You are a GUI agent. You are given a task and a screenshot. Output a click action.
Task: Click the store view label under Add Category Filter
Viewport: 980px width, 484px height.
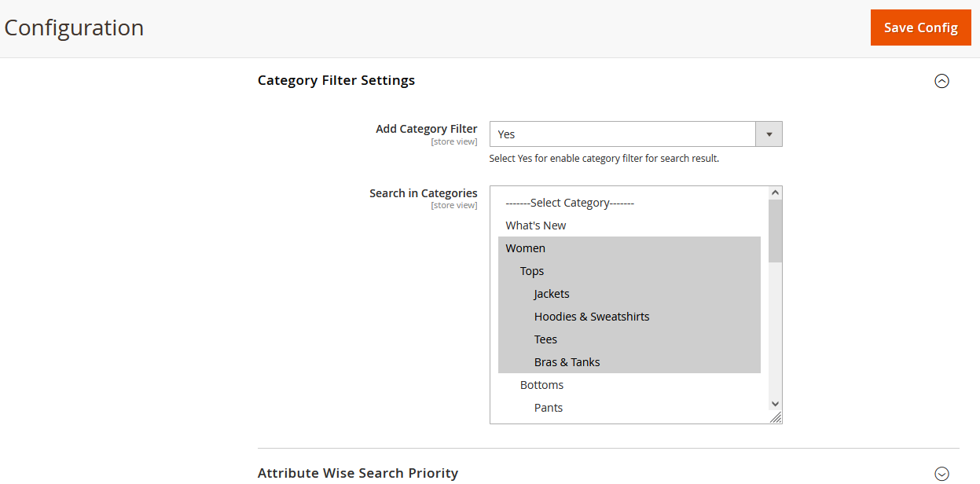(454, 141)
